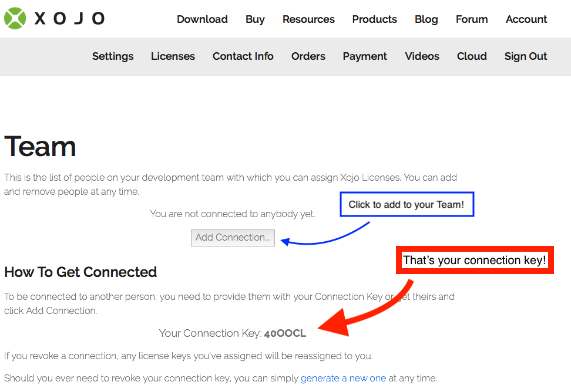Click the generate a new one link
Image resolution: width=571 pixels, height=392 pixels.
click(x=343, y=378)
